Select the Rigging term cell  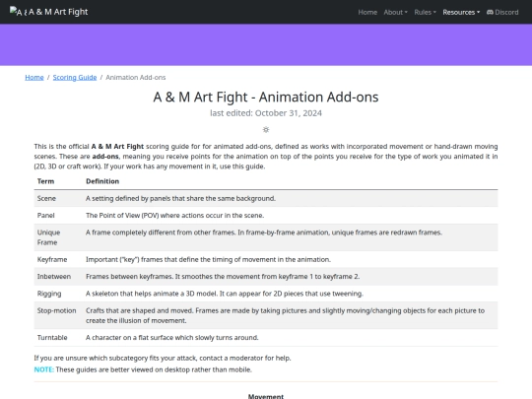(x=58, y=294)
